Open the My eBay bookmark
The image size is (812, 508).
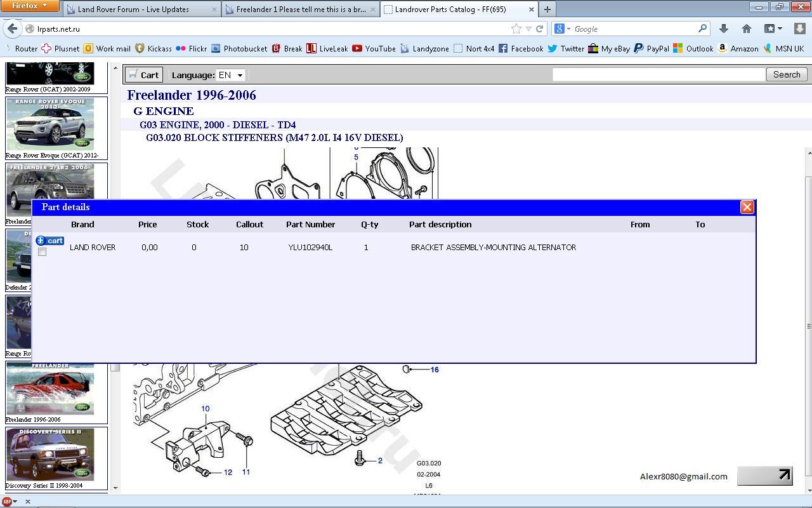(609, 48)
